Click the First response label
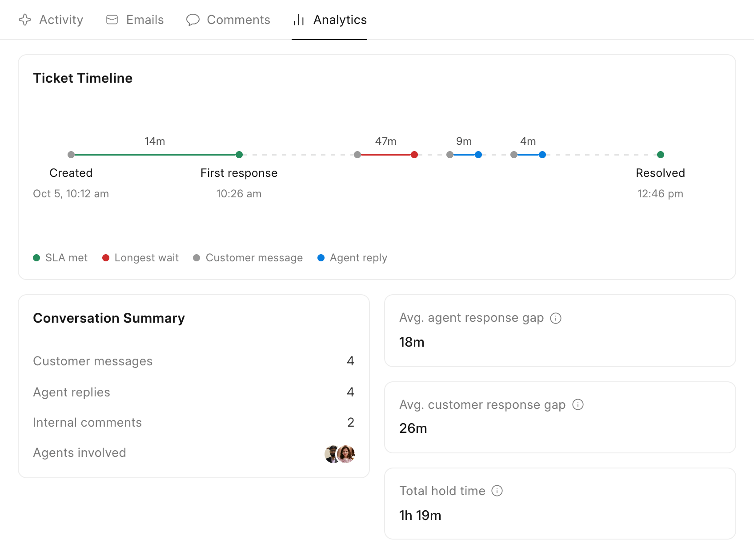The width and height of the screenshot is (754, 560). coord(239,173)
